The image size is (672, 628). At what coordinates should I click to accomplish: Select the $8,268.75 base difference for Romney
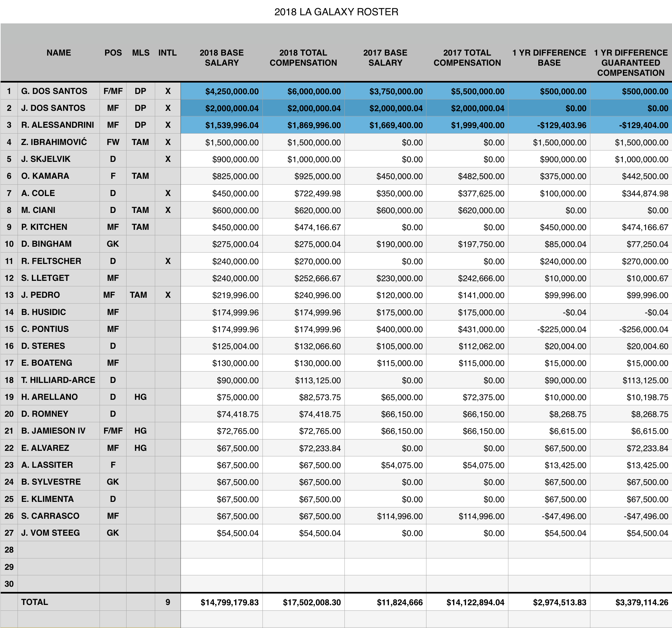[x=549, y=414]
